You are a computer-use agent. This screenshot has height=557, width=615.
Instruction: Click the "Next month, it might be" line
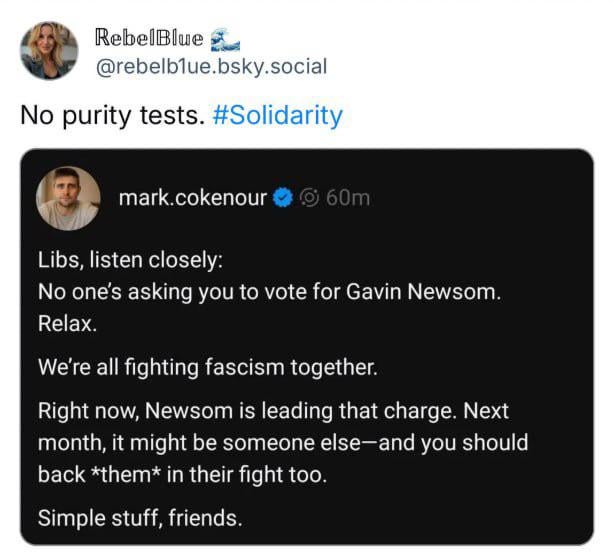click(283, 442)
